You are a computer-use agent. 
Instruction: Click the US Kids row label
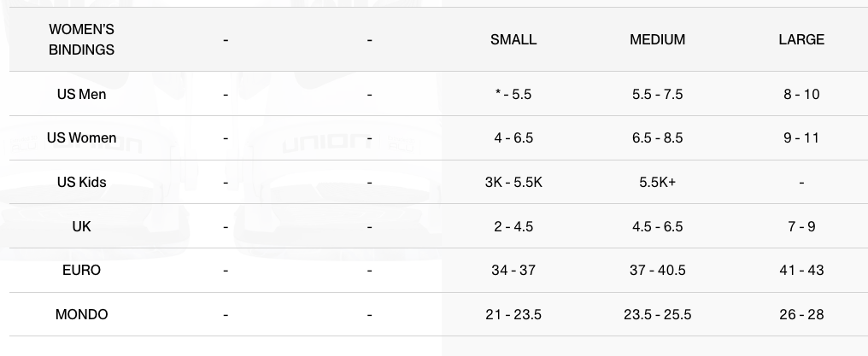[81, 182]
